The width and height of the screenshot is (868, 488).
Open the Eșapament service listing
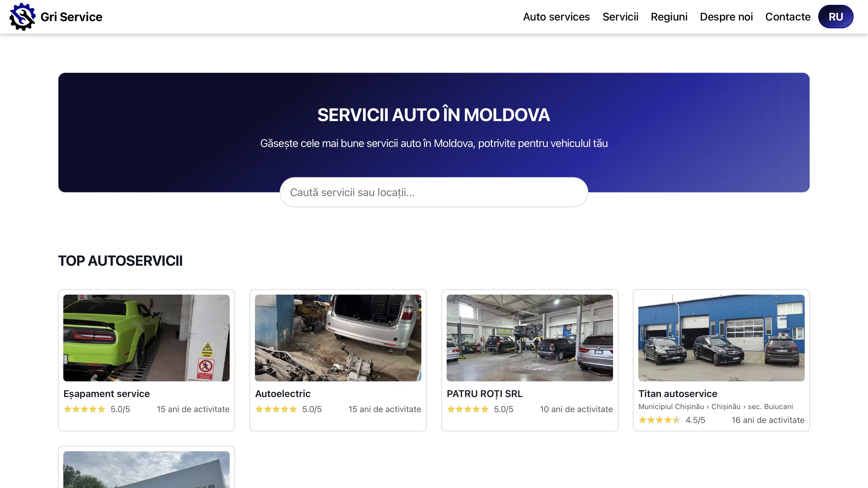tap(106, 393)
